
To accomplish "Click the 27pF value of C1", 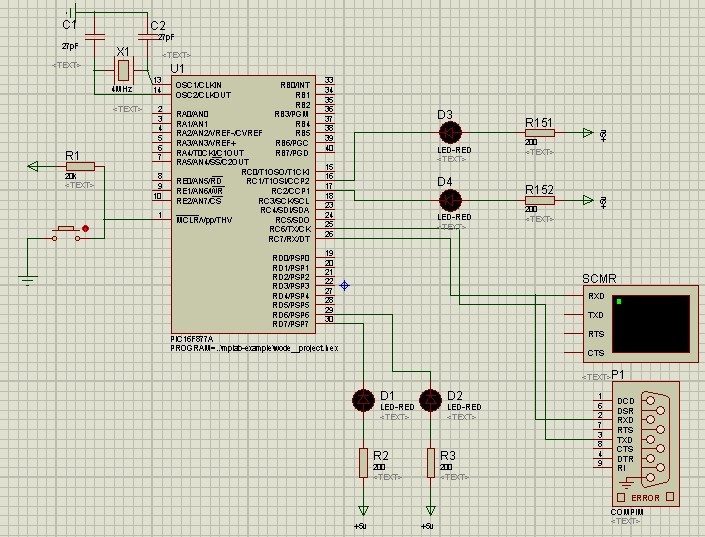I will point(70,45).
